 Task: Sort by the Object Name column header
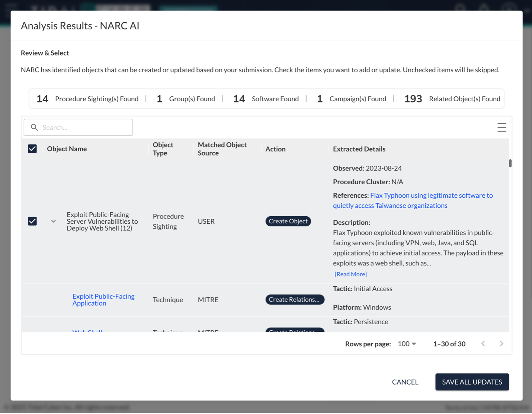click(x=67, y=149)
